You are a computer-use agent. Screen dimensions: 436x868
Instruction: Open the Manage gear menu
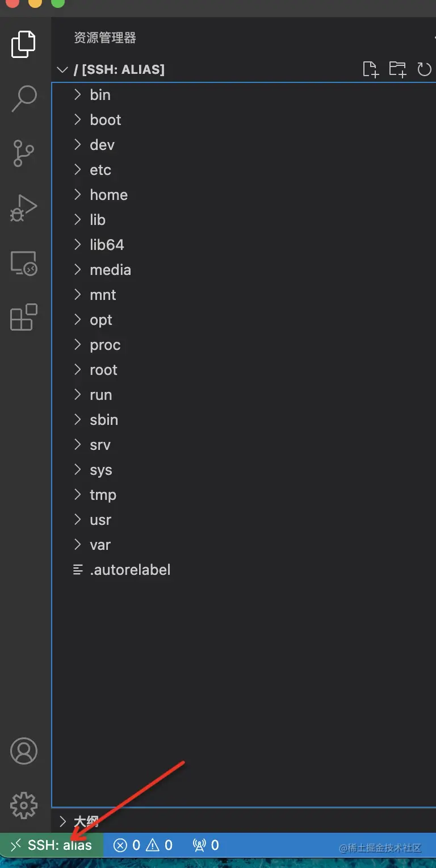pos(24,805)
